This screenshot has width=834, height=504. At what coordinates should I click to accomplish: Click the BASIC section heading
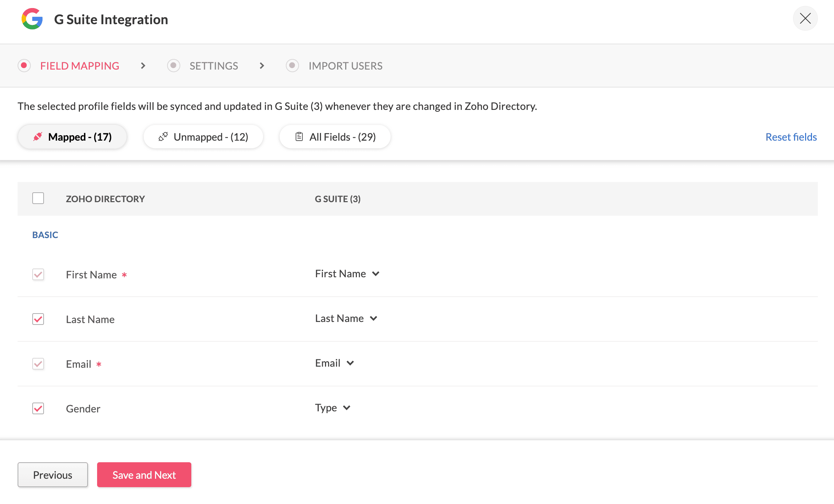tap(45, 235)
